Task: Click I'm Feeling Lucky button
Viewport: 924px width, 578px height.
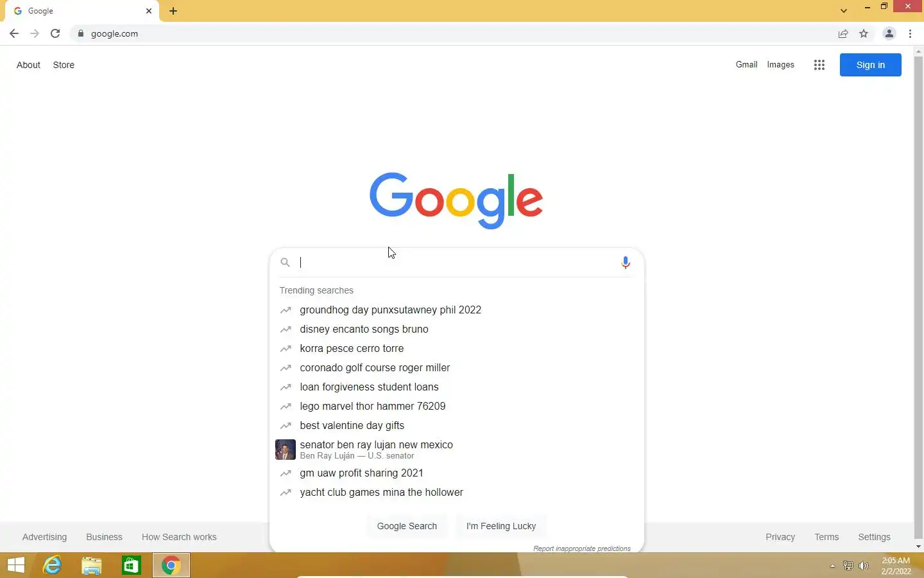Action: point(501,526)
